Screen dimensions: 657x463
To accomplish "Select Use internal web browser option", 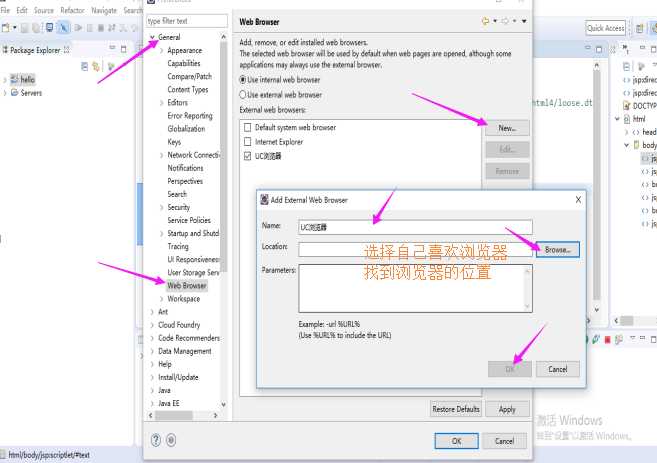I will 243,80.
